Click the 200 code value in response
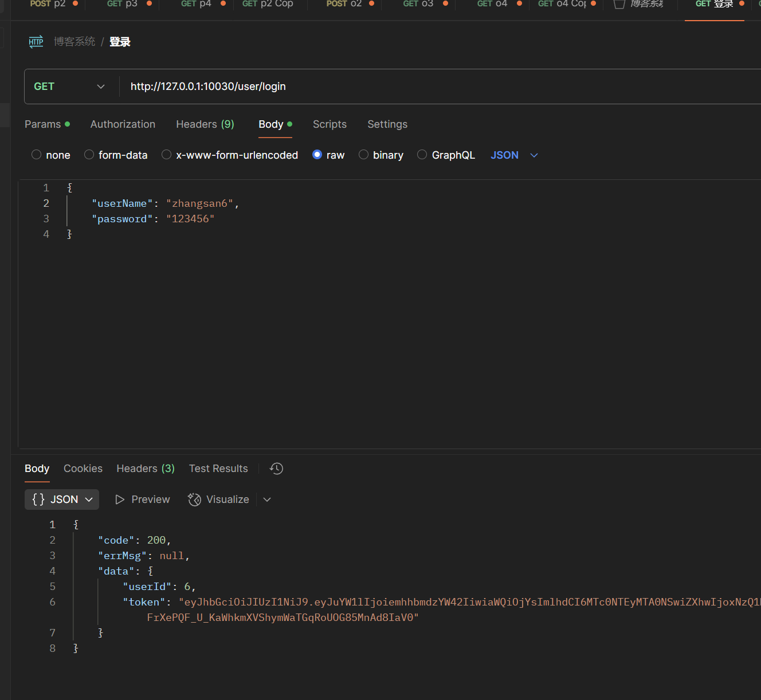 coord(156,540)
